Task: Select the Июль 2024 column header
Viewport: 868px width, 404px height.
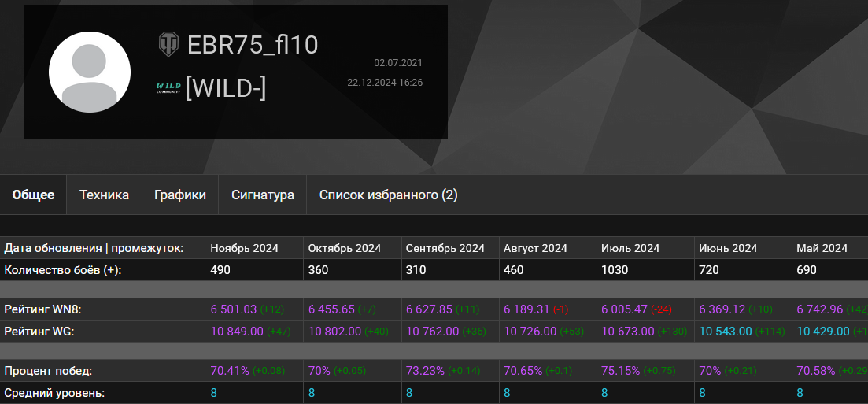Action: click(x=630, y=248)
